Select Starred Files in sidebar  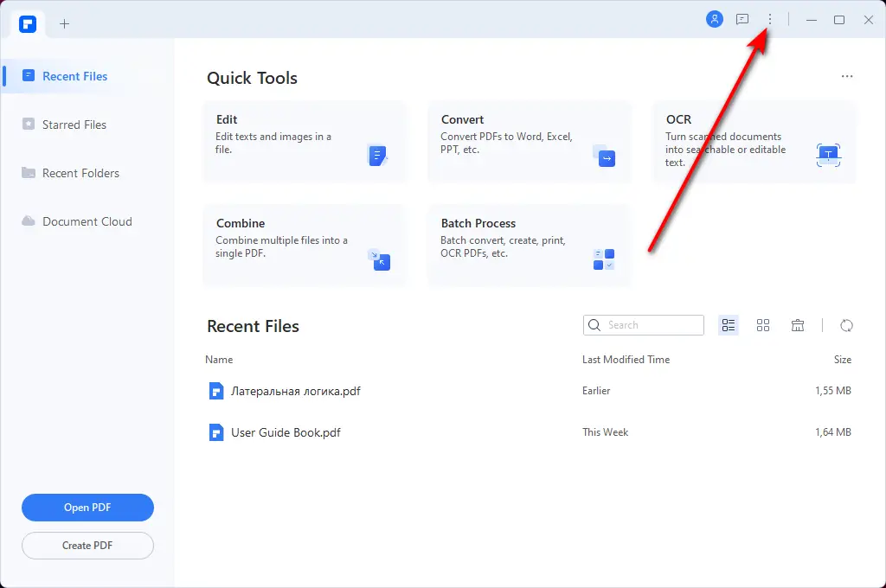click(74, 125)
